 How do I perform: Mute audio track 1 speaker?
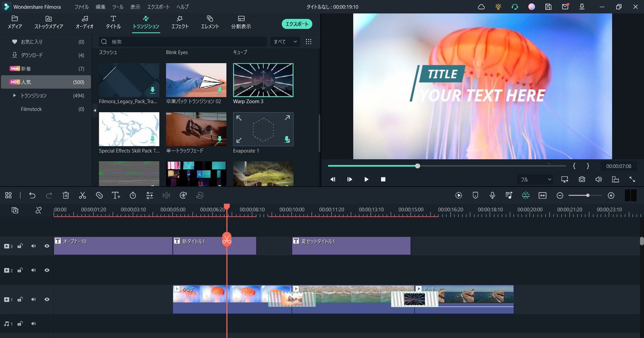pyautogui.click(x=33, y=324)
